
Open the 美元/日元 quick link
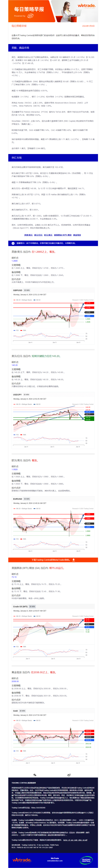tap(38, 235)
